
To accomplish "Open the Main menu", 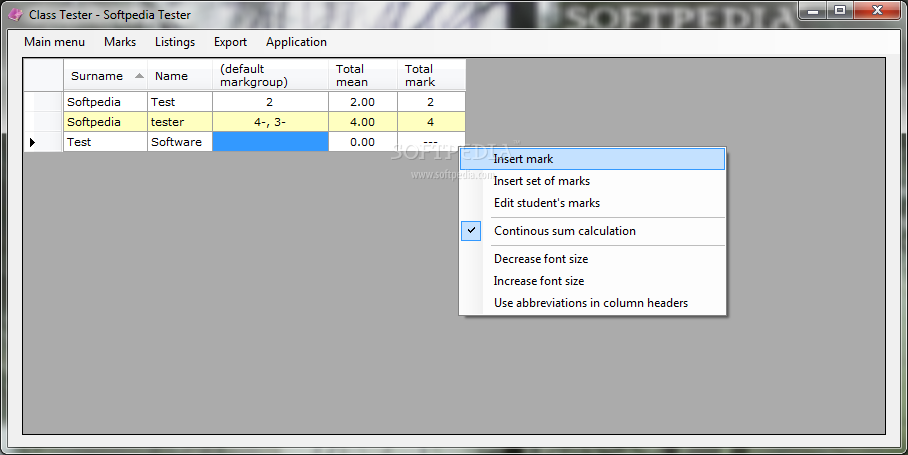I will click(54, 42).
